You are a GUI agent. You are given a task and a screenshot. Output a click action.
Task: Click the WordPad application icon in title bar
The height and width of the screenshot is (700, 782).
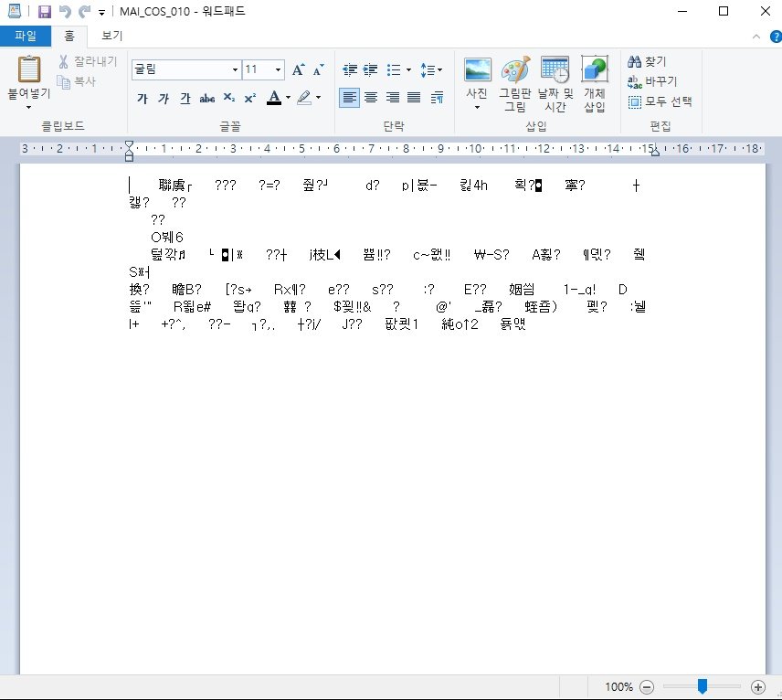coord(15,11)
